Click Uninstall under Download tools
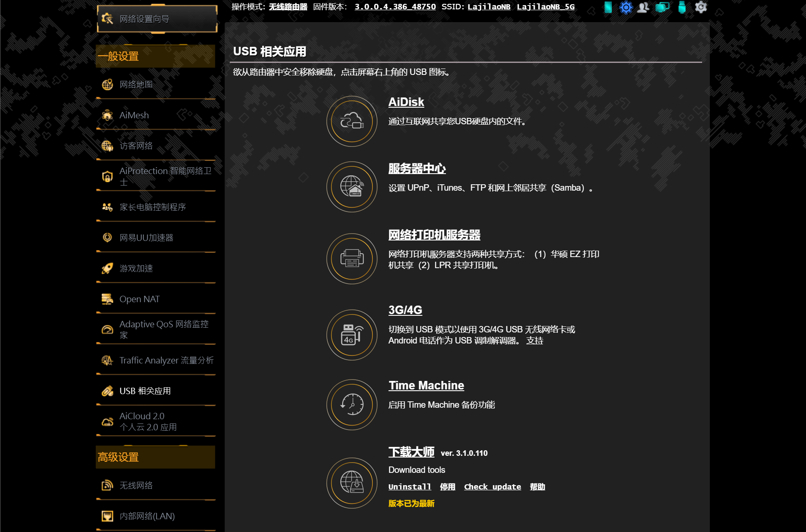Screen dimensions: 806x532 point(409,486)
